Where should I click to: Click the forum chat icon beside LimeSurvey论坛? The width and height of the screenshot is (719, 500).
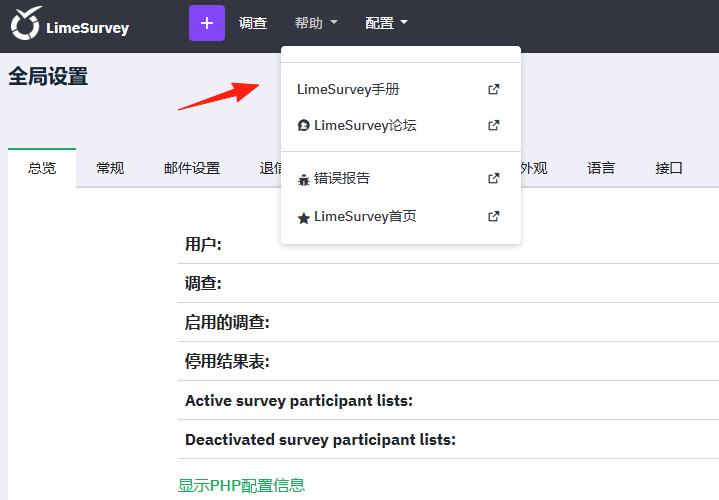304,125
